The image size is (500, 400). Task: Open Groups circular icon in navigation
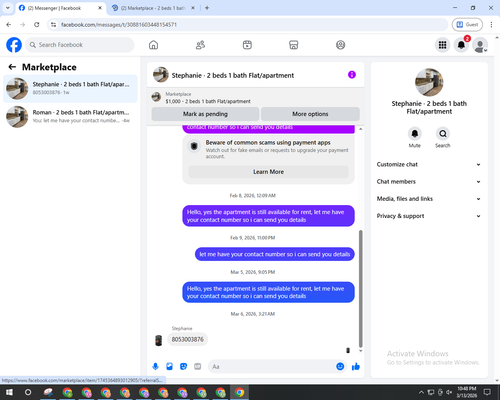(x=340, y=45)
